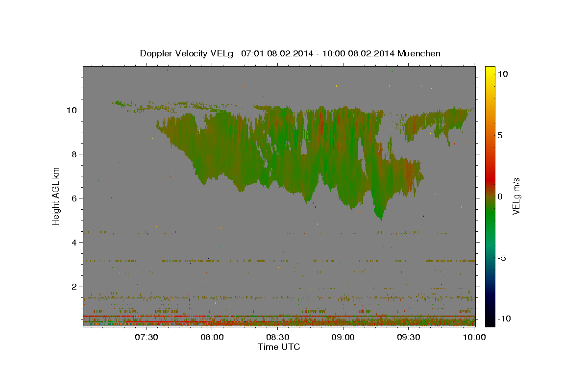588x392 pixels.
Task: Click the 07:30 time tick label
Action: coord(147,337)
